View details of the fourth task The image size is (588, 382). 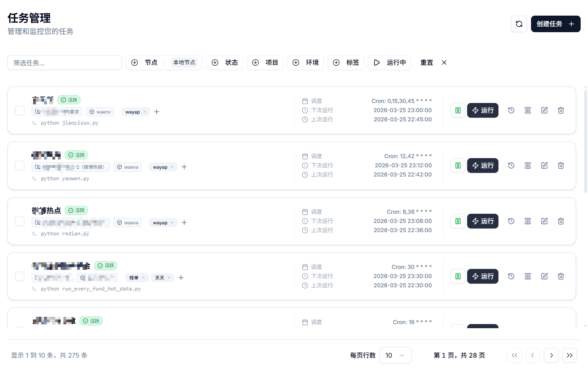(x=527, y=276)
